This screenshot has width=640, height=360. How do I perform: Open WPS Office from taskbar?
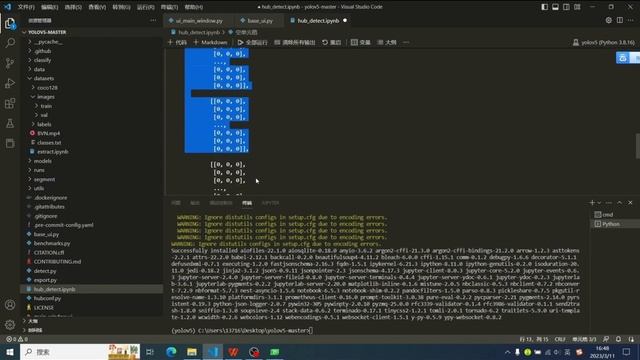(x=233, y=352)
